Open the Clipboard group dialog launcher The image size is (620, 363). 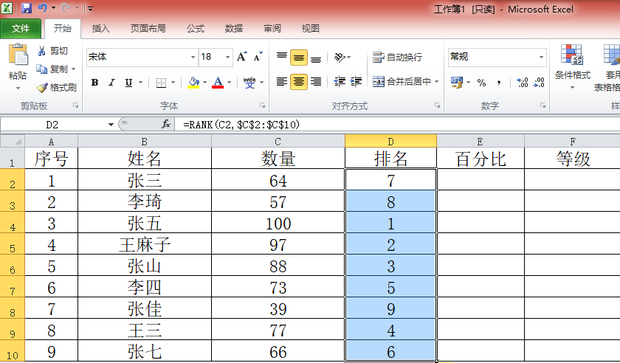(x=75, y=106)
